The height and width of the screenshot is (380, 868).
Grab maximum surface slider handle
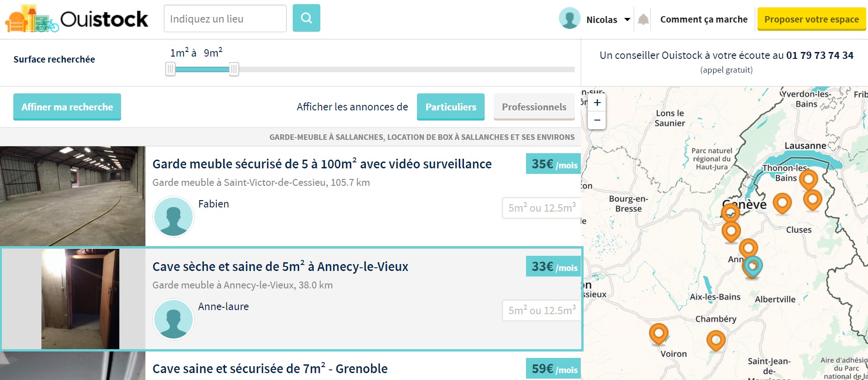(234, 69)
